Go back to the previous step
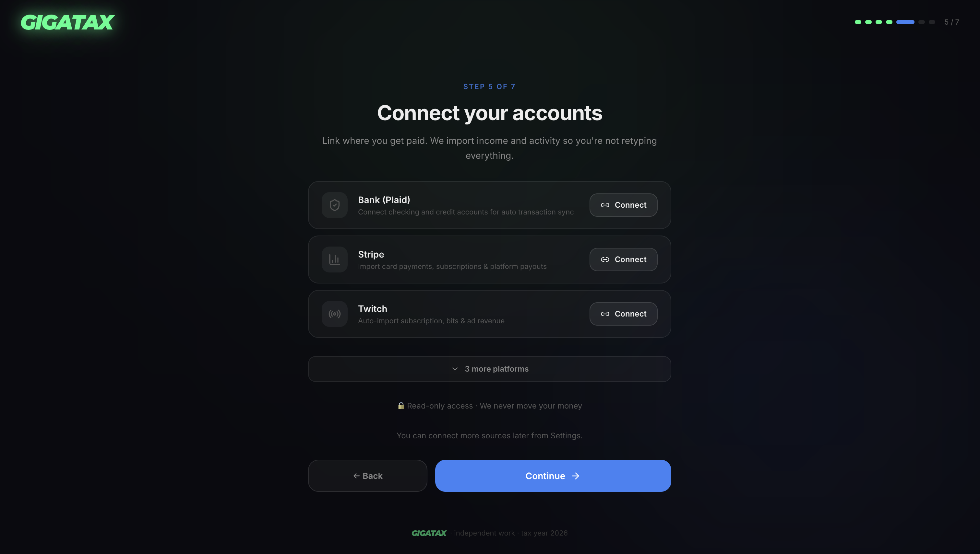Screen dimensions: 980x554 367,476
